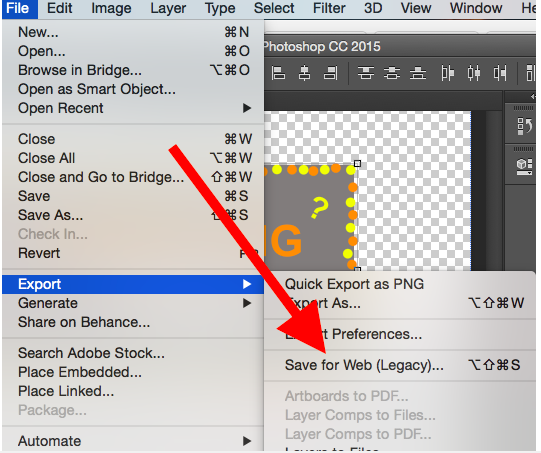Choose Export As... in submenu
541x453 pixels.
point(400,303)
